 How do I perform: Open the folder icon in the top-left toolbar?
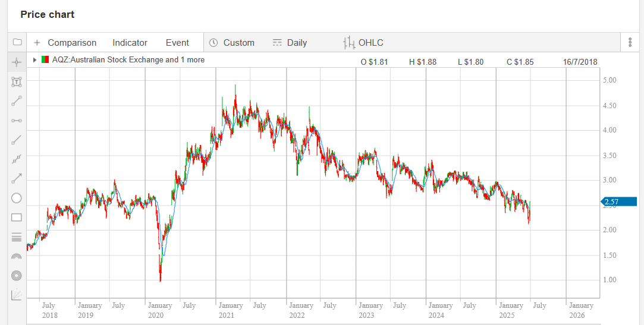point(17,42)
